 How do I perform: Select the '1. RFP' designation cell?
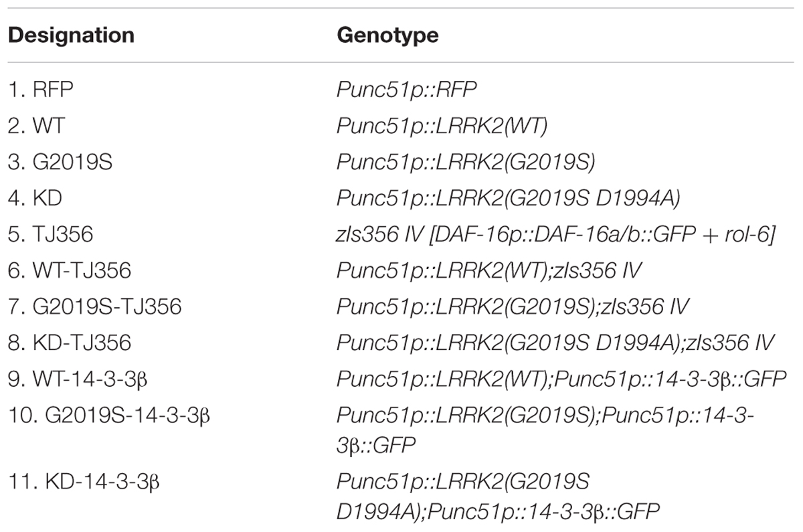(40, 88)
